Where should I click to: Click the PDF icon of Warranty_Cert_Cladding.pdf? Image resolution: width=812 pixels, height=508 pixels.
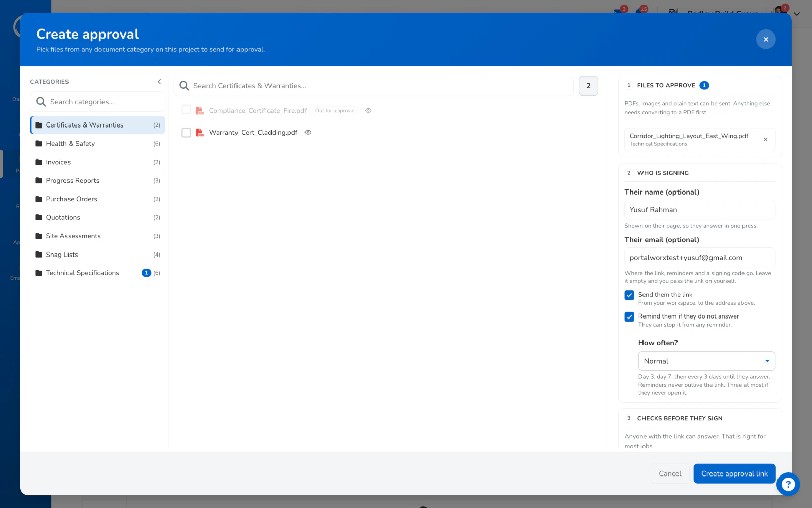click(x=200, y=132)
